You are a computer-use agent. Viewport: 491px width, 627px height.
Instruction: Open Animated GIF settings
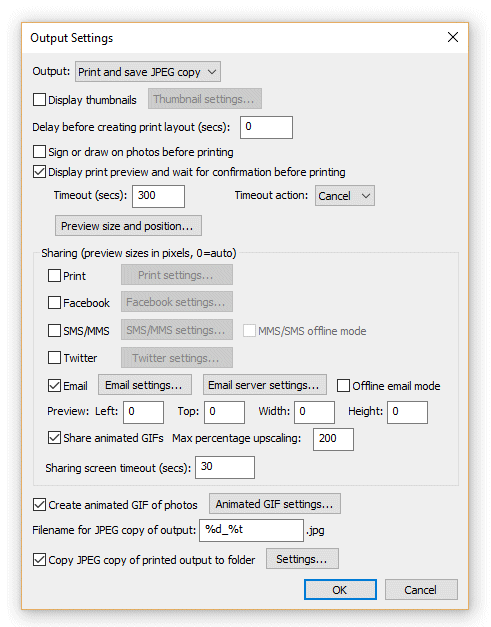tap(275, 504)
